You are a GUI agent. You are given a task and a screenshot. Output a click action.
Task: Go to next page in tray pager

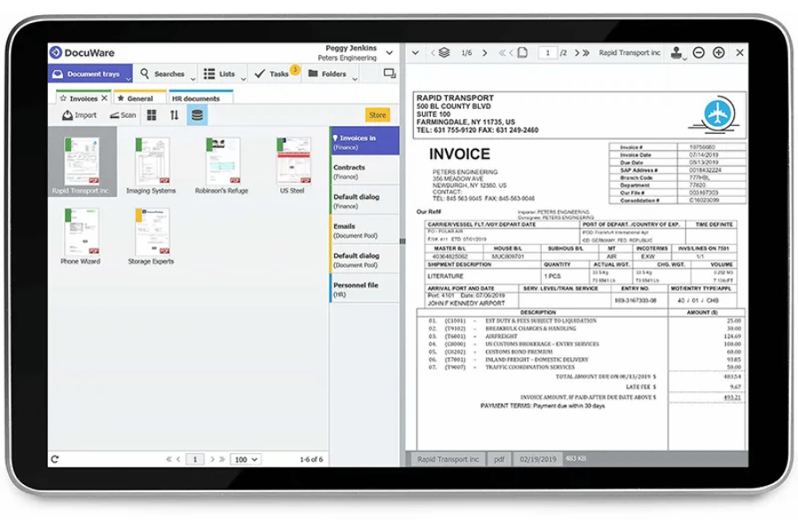click(212, 459)
